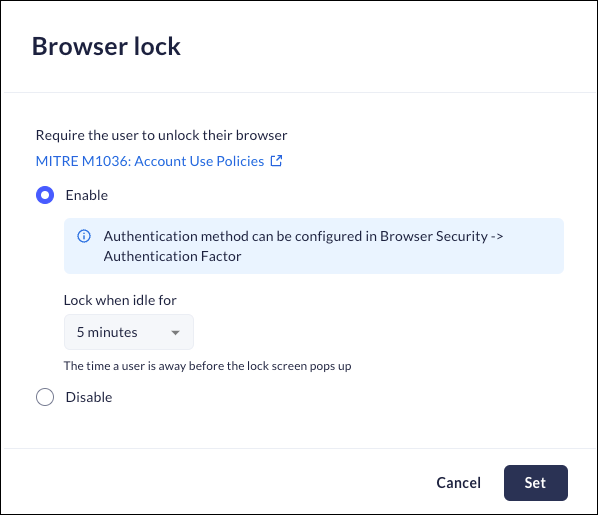Click the lock screen pops up helper text
Image resolution: width=598 pixels, height=515 pixels.
pos(207,366)
